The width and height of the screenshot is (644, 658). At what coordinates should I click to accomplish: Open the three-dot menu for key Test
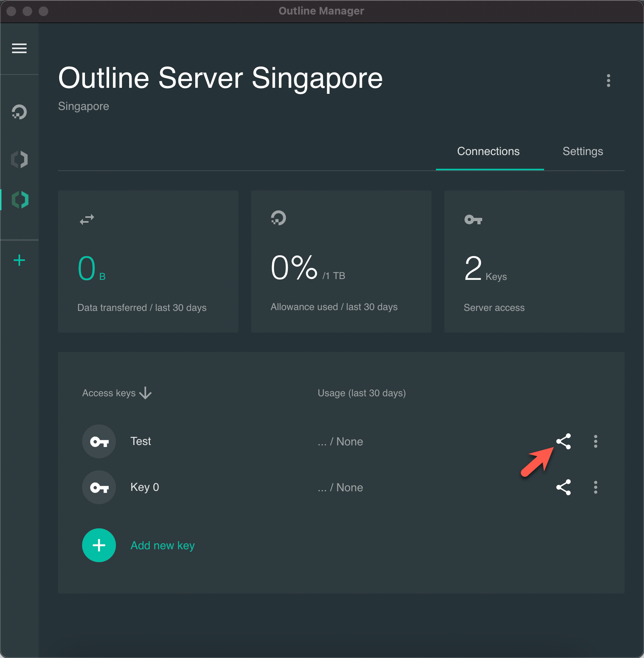(595, 441)
